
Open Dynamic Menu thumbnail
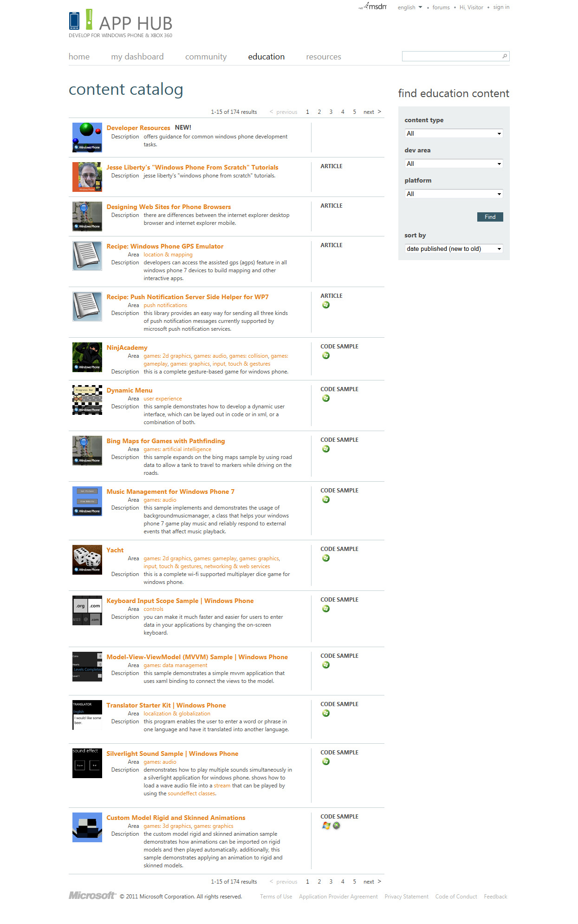click(x=87, y=400)
